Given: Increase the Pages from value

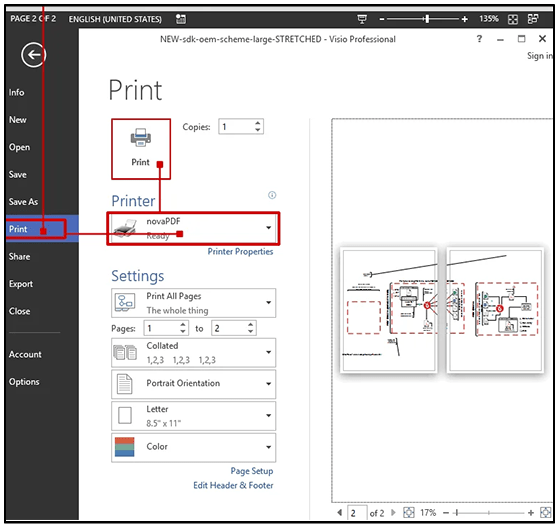Looking at the screenshot, I should point(183,324).
